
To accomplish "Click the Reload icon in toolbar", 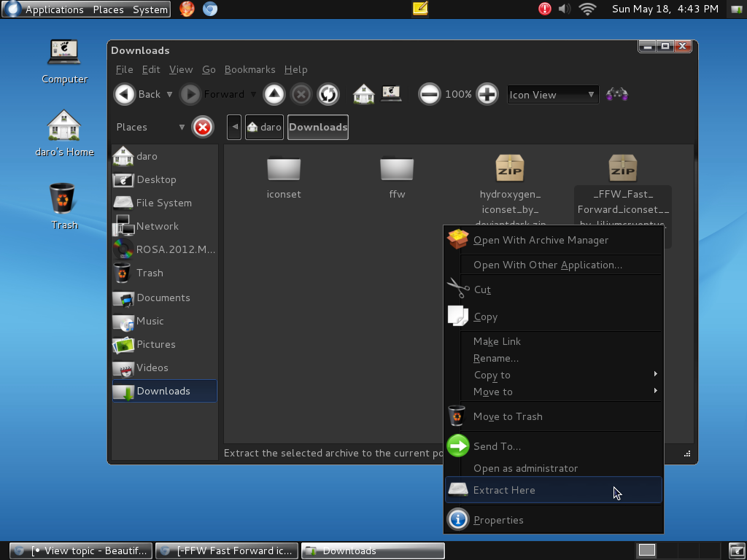I will pyautogui.click(x=328, y=94).
